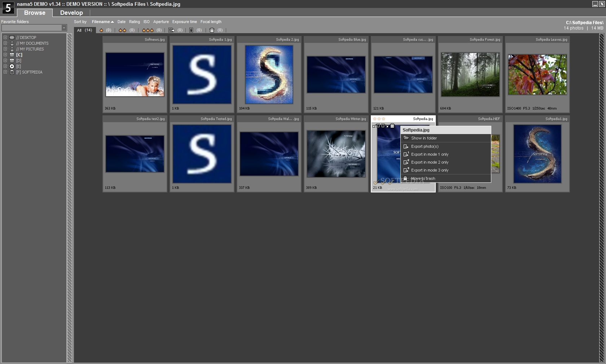
Task: Expand the // MY PICTURES tree node
Action: (x=5, y=49)
